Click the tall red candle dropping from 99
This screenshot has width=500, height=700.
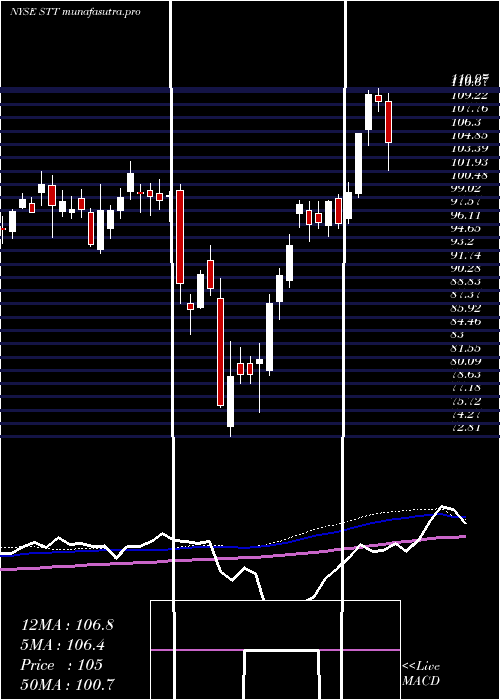180,237
